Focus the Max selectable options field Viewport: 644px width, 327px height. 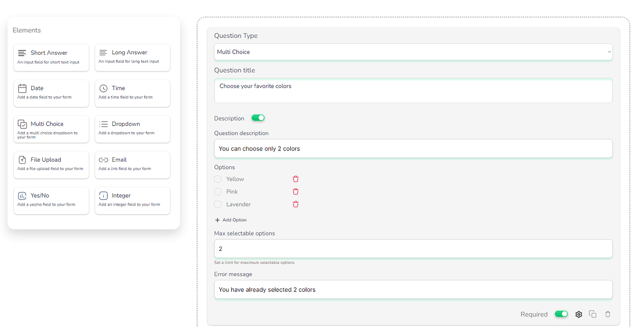[x=413, y=249]
